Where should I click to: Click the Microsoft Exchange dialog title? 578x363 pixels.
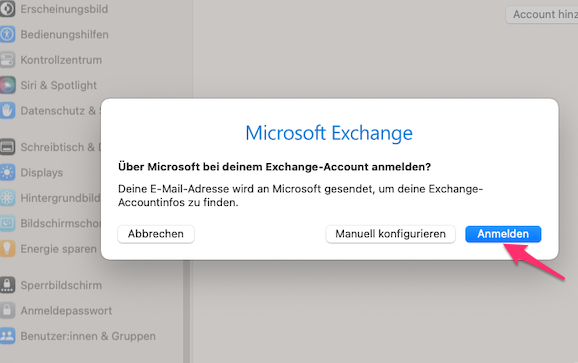coord(329,133)
